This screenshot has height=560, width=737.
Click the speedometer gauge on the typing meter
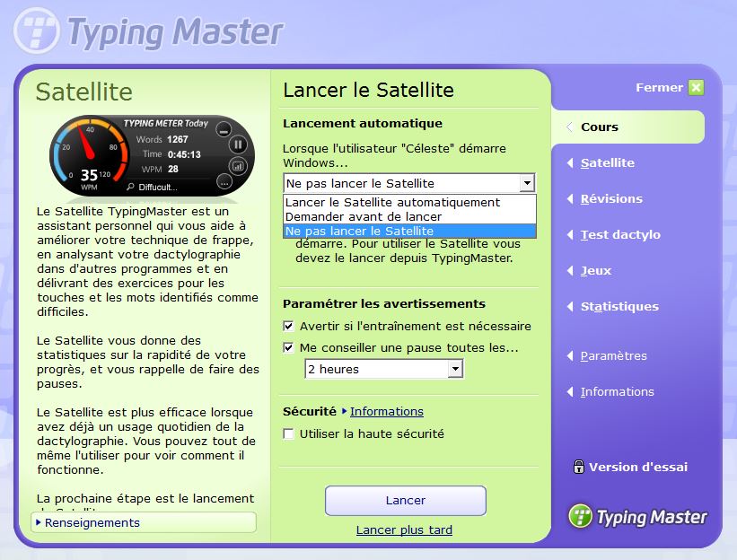90,155
